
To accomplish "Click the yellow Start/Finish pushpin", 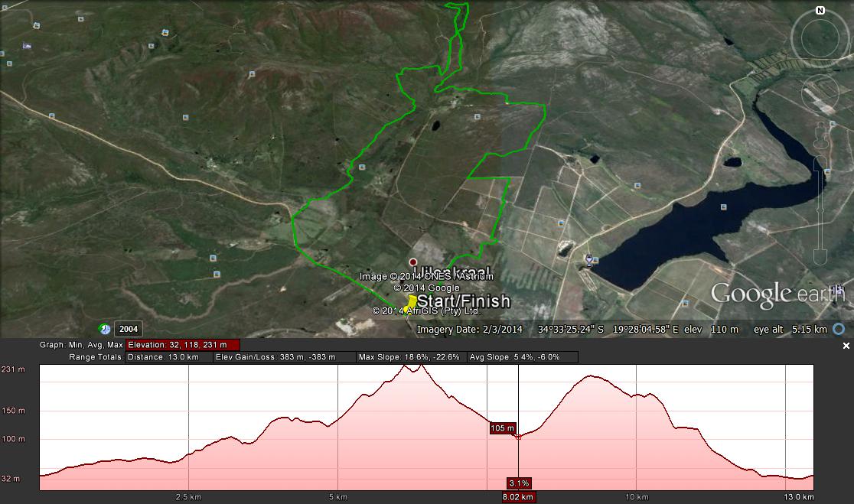I will pos(412,301).
